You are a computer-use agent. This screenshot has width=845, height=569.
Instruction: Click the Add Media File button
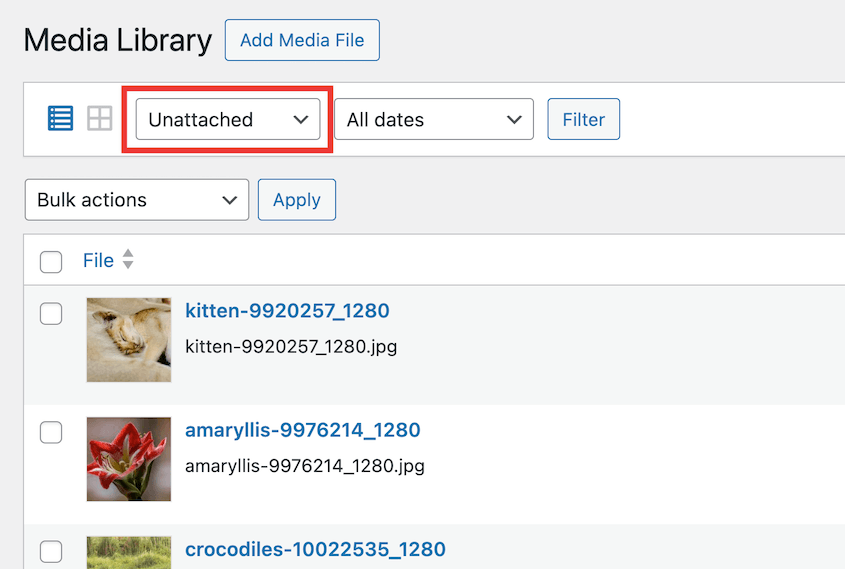click(302, 40)
